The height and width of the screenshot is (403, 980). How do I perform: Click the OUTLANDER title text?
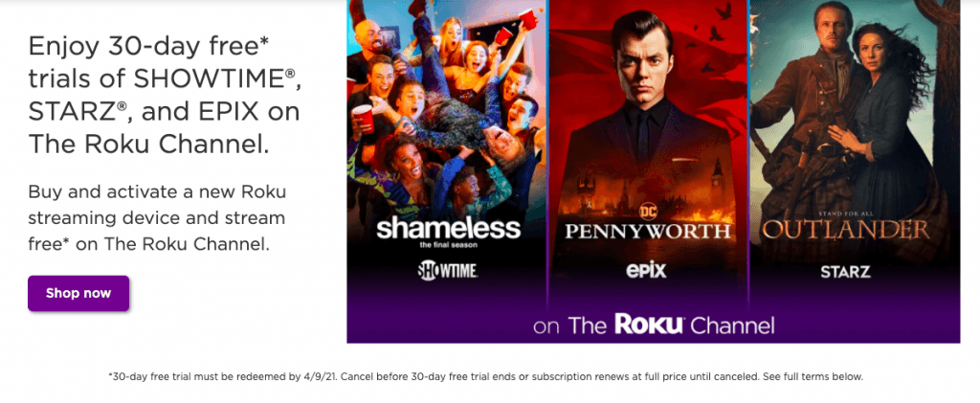(x=846, y=231)
